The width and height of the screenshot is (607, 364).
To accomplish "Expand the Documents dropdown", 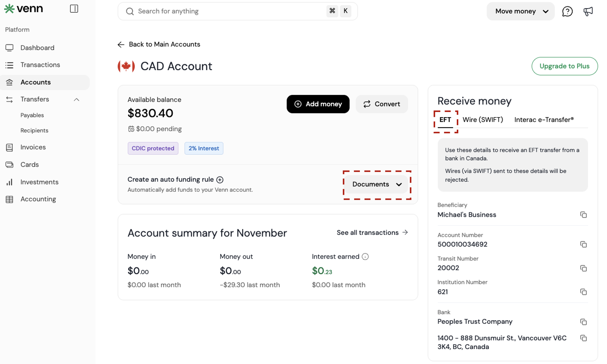I will pyautogui.click(x=377, y=184).
